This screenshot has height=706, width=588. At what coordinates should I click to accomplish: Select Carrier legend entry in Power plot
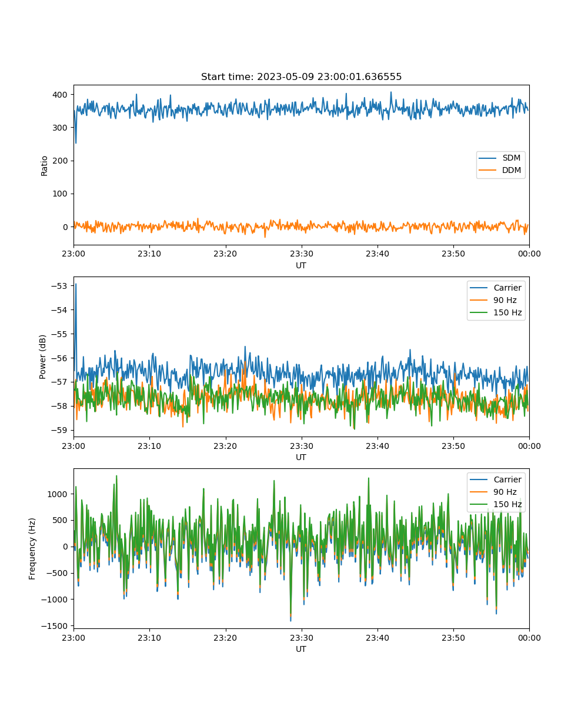click(496, 288)
